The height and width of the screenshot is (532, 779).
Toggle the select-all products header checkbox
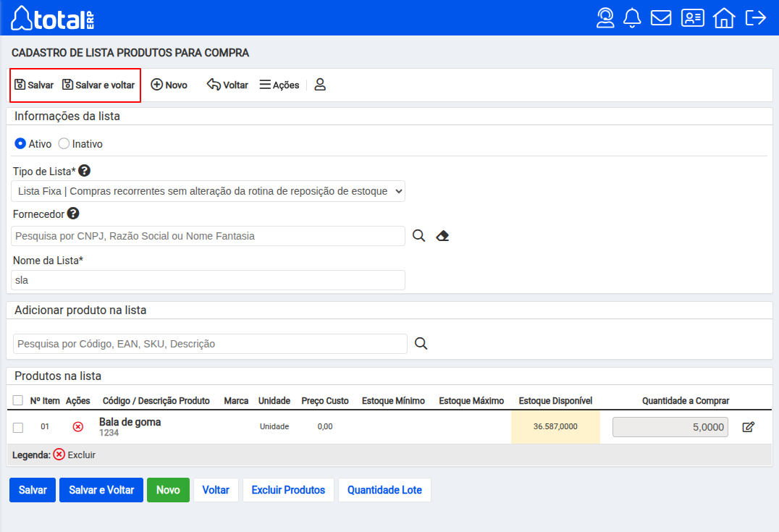click(18, 400)
